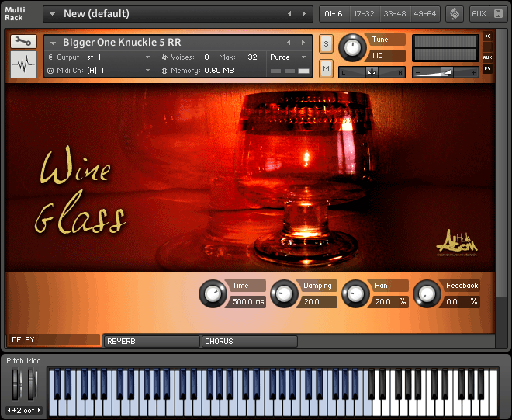Click the Feedback value 0.0 %

click(461, 302)
